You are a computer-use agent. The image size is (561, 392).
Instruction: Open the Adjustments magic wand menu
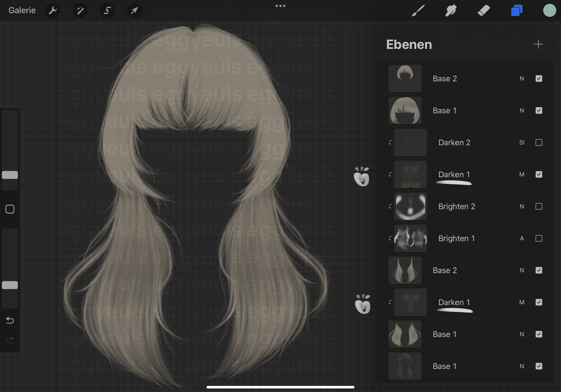click(80, 11)
